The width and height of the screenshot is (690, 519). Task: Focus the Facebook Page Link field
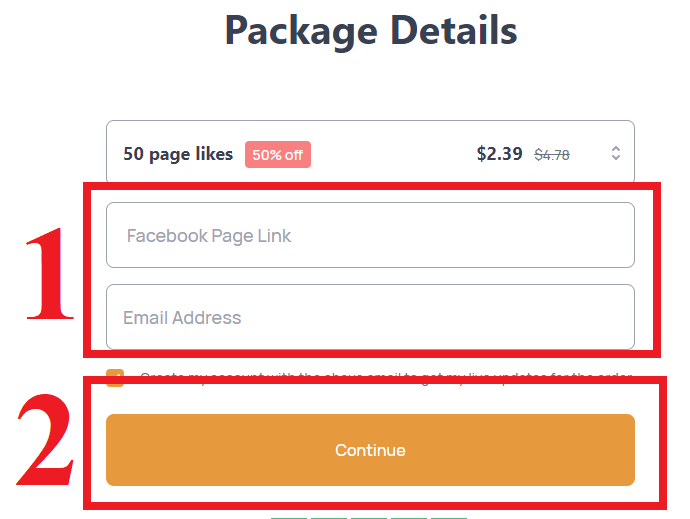[x=370, y=236]
